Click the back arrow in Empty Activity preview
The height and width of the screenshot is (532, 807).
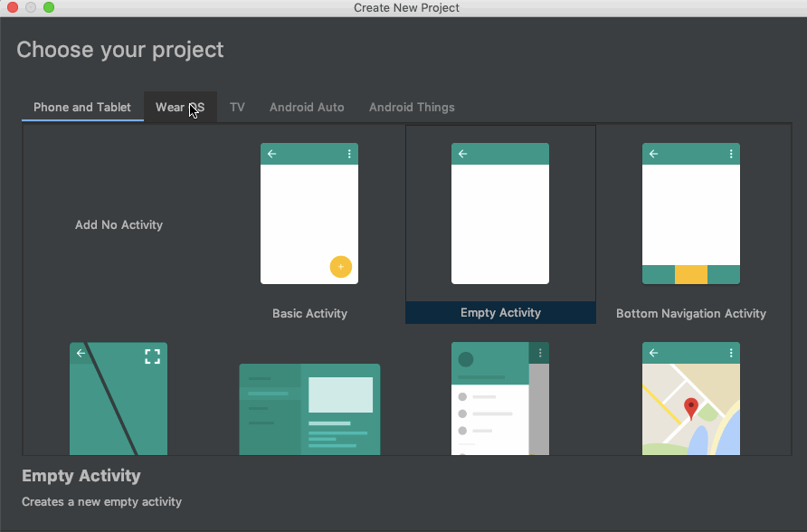(x=462, y=153)
